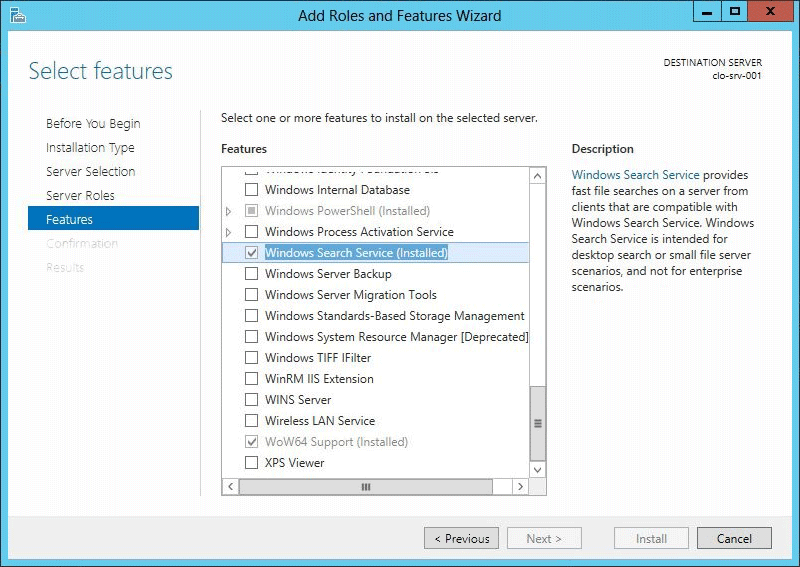This screenshot has height=567, width=800.
Task: Click the wizard icon in title bar
Action: coord(17,15)
